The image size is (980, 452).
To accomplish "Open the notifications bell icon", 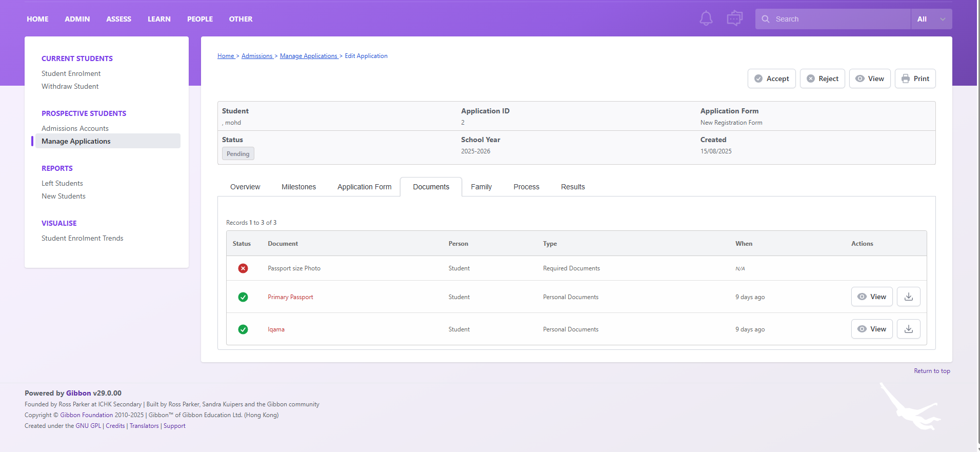I will tap(706, 19).
